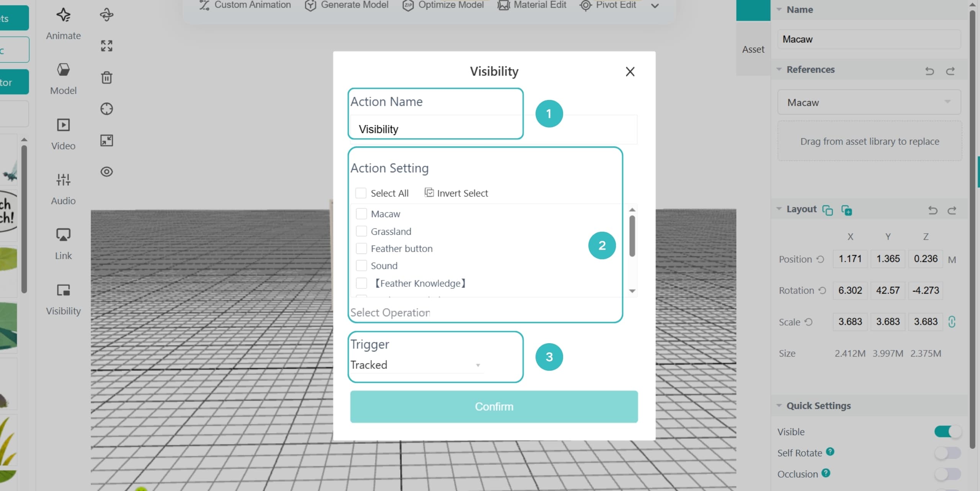Toggle the Visible switch off
This screenshot has width=980, height=491.
[x=947, y=432]
